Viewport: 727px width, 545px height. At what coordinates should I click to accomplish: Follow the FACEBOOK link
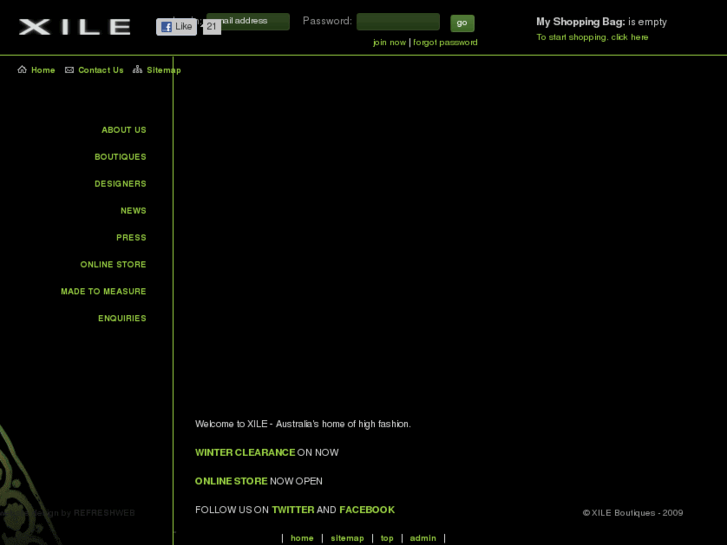click(x=367, y=510)
